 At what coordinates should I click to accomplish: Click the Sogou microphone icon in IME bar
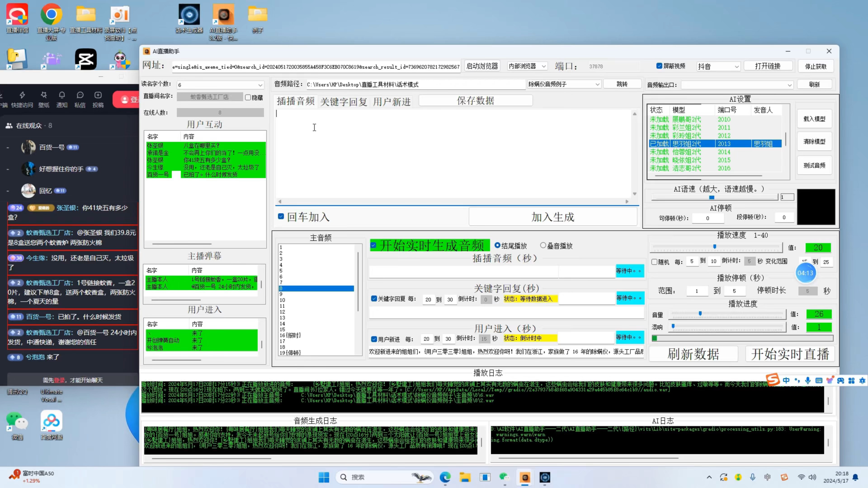tap(808, 380)
